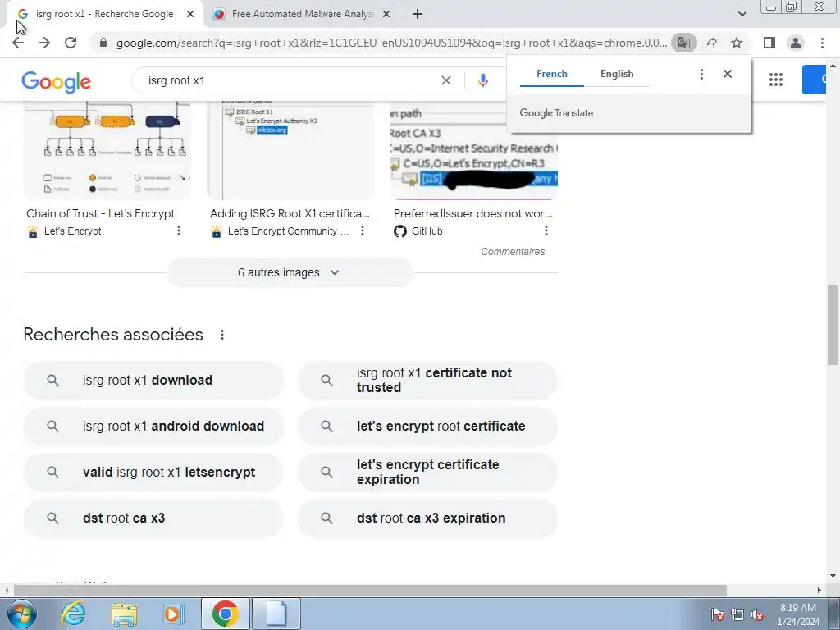This screenshot has width=840, height=630.
Task: Open the blank document taskbar item
Action: [x=276, y=614]
